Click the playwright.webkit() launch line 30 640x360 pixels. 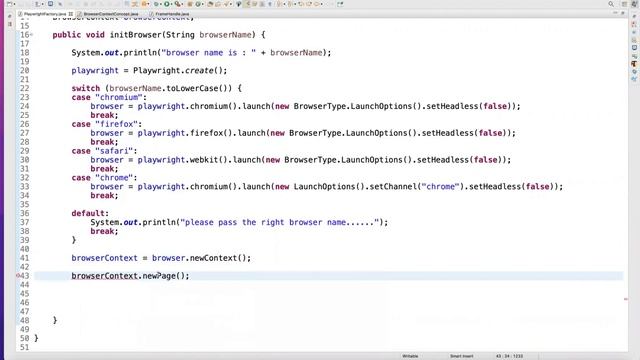pos(301,160)
